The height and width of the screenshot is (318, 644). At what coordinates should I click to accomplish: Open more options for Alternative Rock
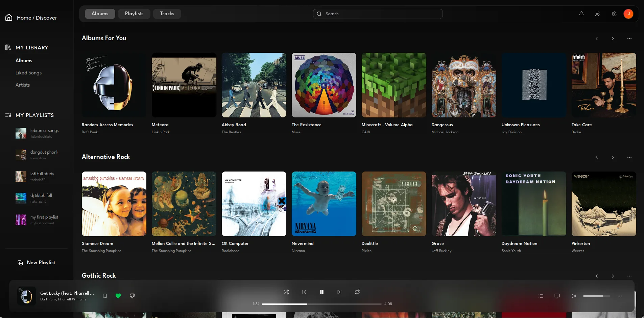[x=629, y=157]
